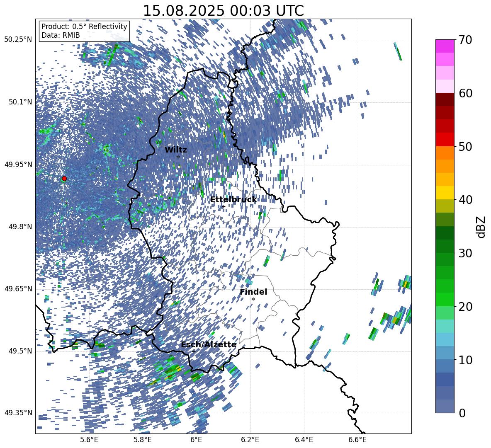This screenshot has width=491, height=448.
Task: Click the 6°E longitude label
Action: [196, 440]
